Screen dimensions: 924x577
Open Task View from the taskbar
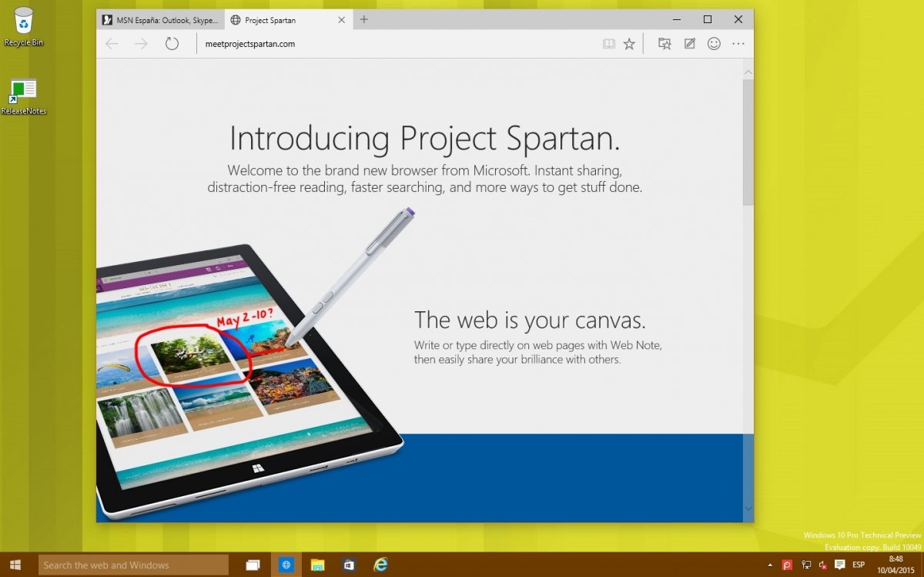tap(253, 565)
